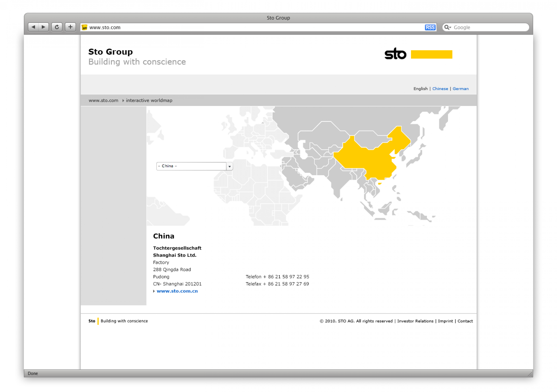Click the Sto logo mark in the footer
The width and height of the screenshot is (557, 392).
pyautogui.click(x=92, y=321)
